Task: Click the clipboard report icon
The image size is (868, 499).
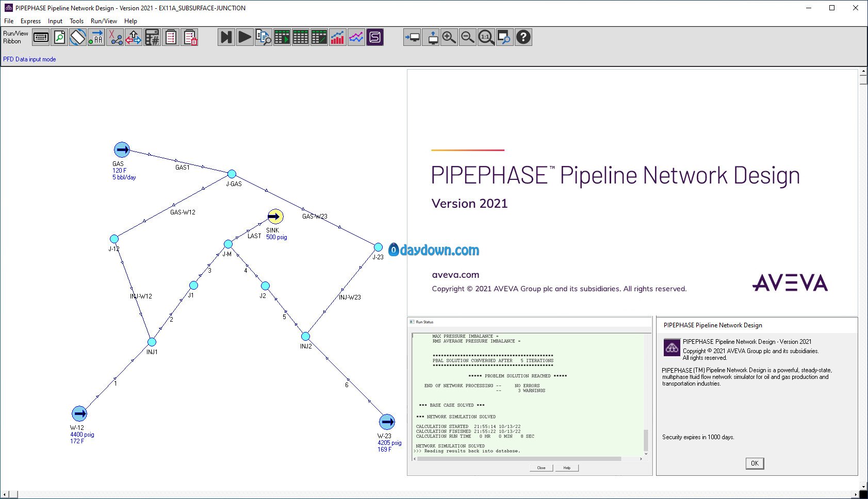Action: click(171, 37)
